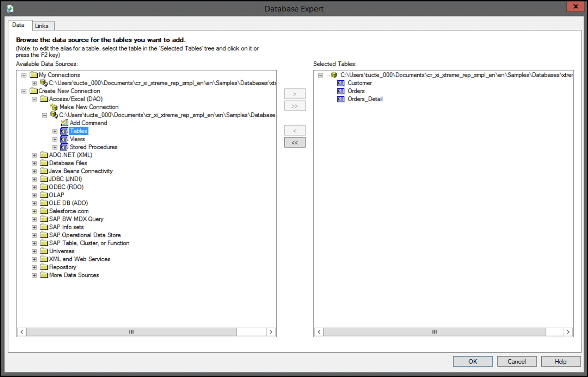
Task: Click the add-all >> button
Action: (295, 106)
